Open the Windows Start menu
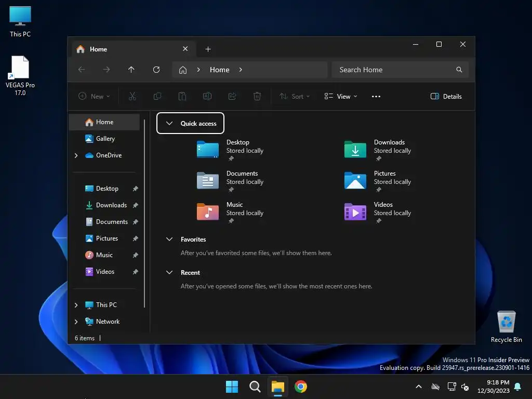The height and width of the screenshot is (399, 532). [232, 387]
